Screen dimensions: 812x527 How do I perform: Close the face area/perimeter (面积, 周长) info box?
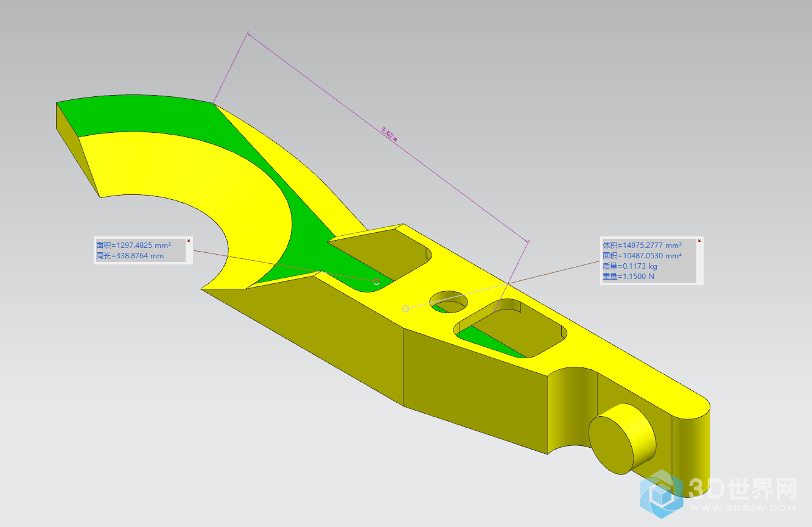click(189, 241)
